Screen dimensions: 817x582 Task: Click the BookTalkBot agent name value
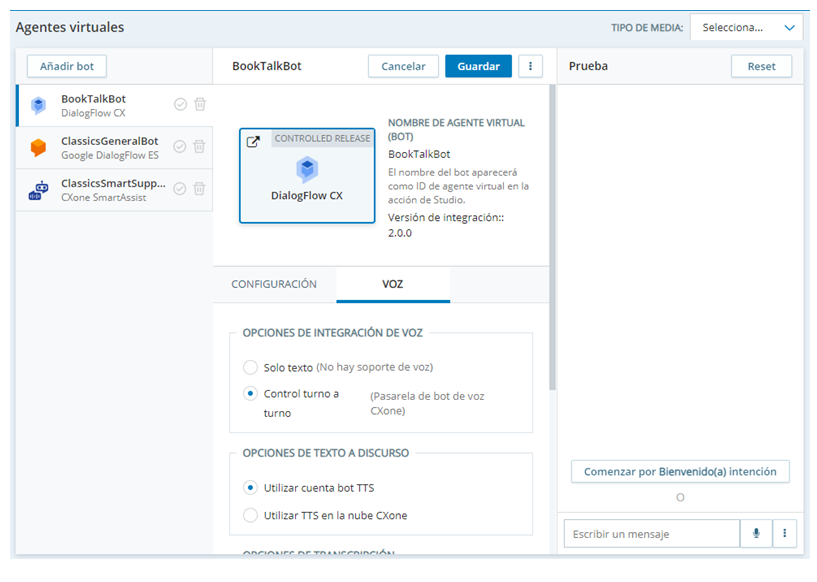419,154
